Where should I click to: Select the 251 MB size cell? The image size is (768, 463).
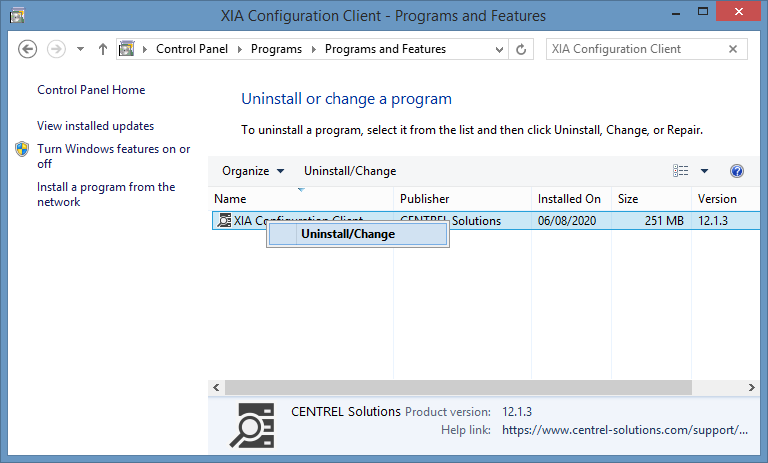click(664, 221)
